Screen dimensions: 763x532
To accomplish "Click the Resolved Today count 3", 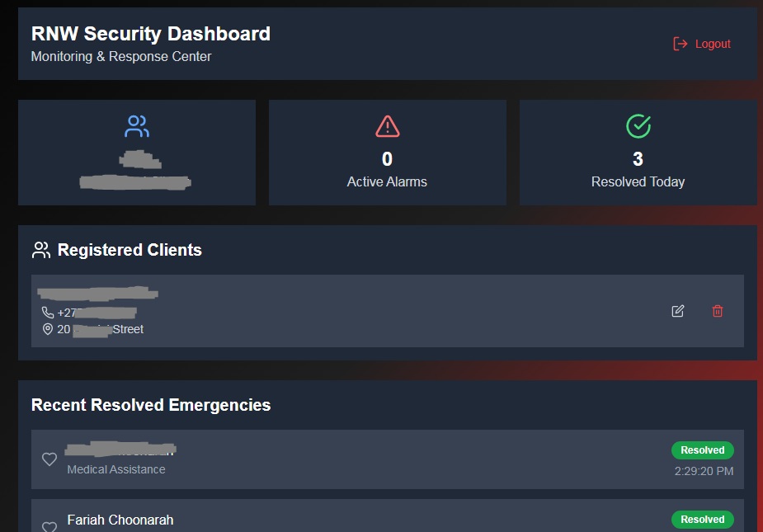I will click(x=638, y=159).
